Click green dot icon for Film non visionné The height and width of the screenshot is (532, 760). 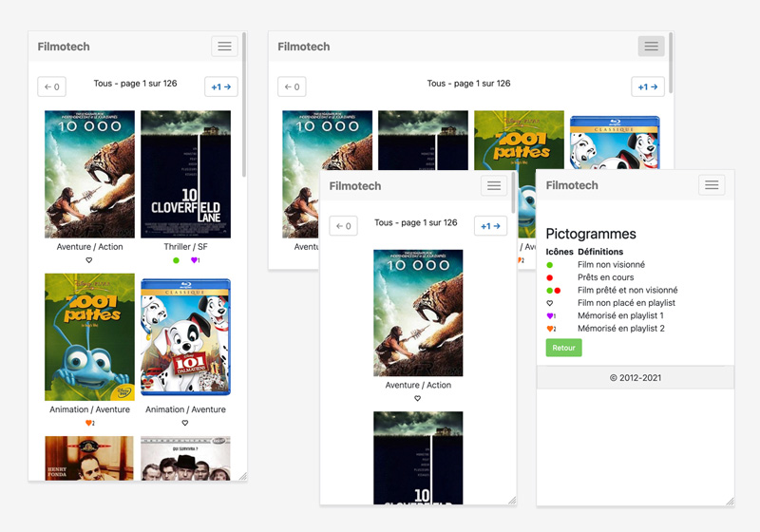click(x=550, y=265)
